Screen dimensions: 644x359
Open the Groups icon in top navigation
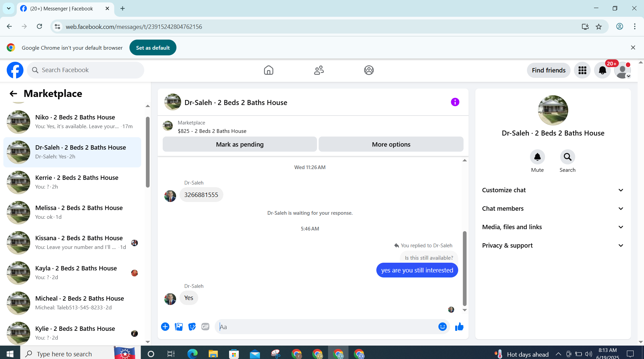pyautogui.click(x=369, y=70)
